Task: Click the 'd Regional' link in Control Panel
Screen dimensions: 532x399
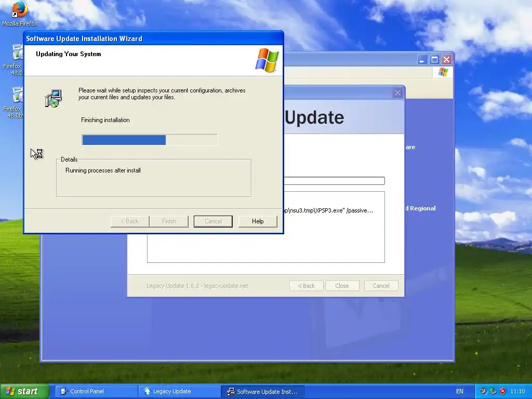Action: point(420,208)
